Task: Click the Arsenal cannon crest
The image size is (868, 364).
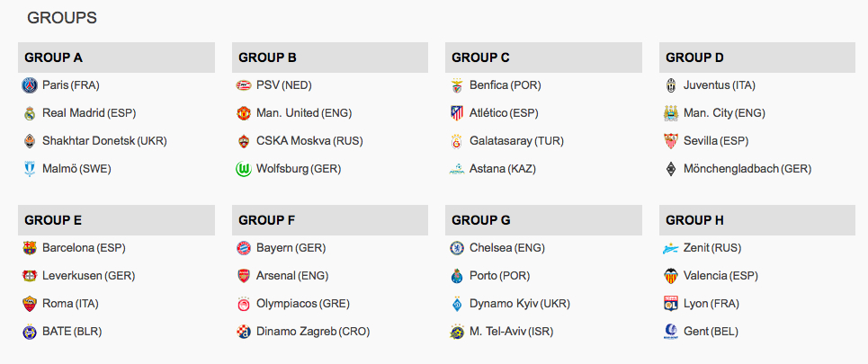Action: [244, 276]
